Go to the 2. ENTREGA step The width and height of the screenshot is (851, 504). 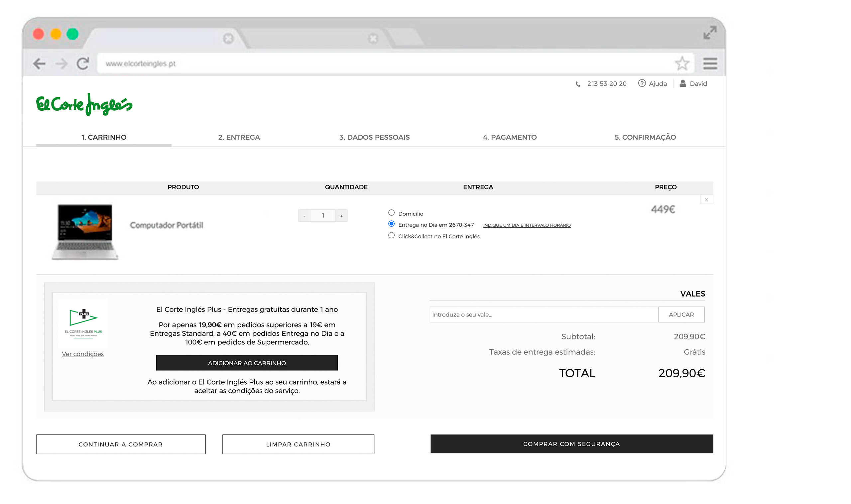tap(239, 137)
